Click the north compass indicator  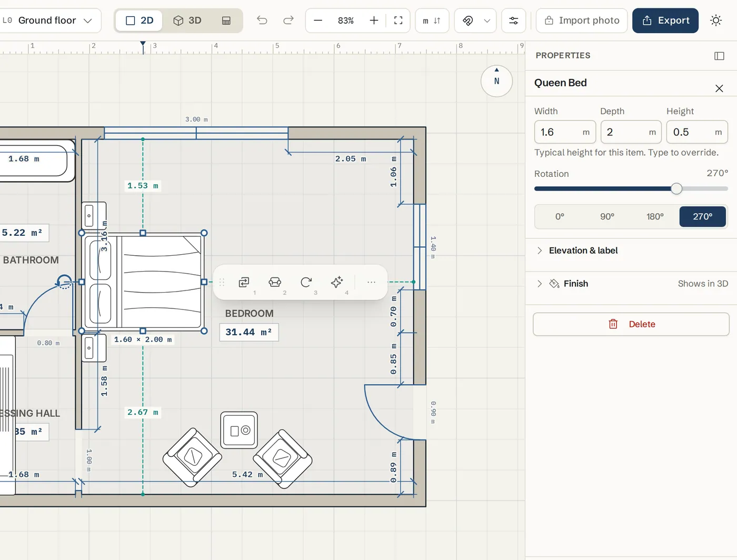click(496, 81)
